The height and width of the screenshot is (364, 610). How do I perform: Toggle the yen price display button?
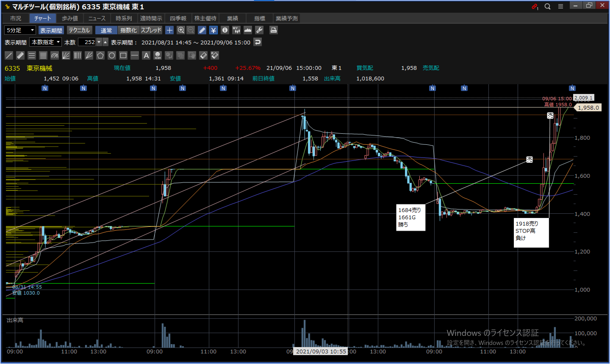click(213, 30)
